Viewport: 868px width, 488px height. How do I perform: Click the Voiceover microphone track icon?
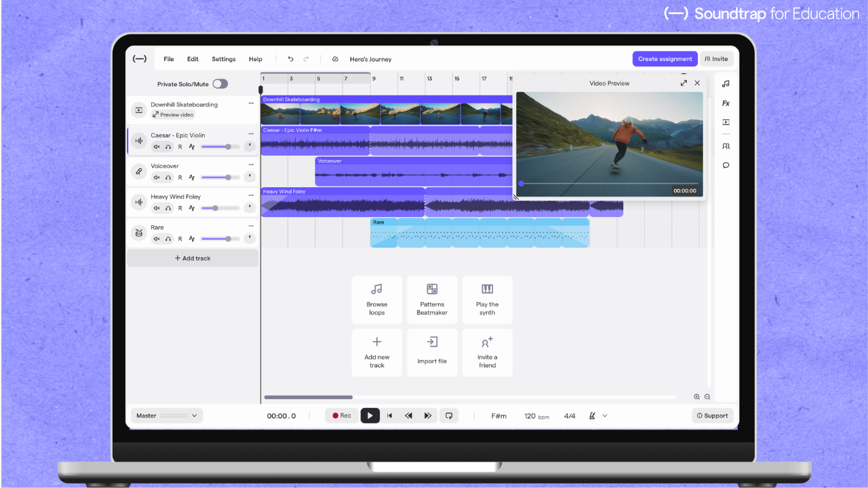click(x=139, y=171)
